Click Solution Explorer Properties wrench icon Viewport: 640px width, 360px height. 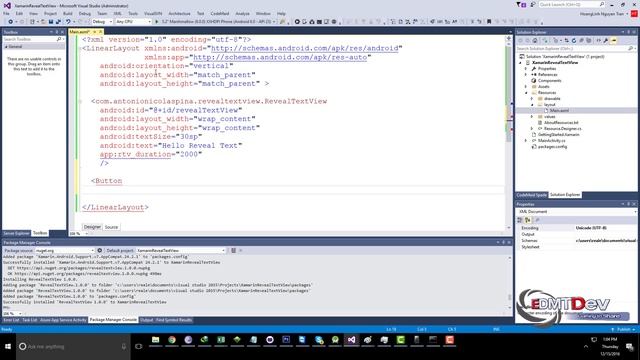606,40
